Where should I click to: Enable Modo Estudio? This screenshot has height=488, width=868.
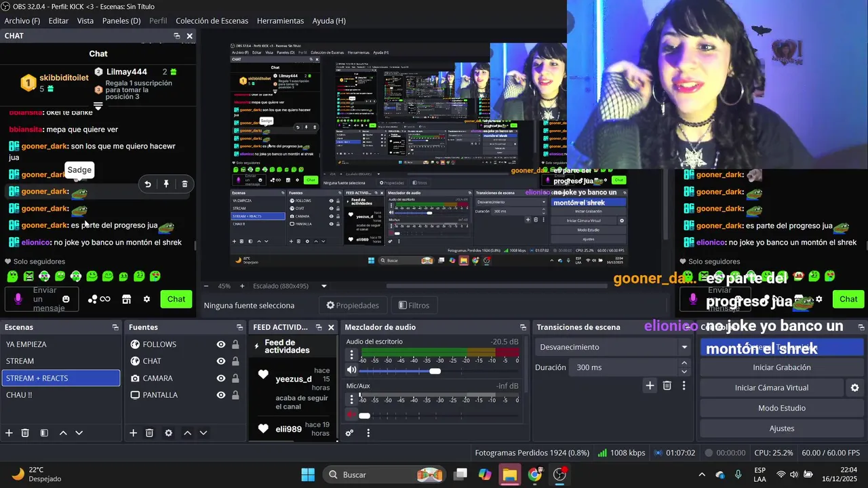click(x=782, y=408)
